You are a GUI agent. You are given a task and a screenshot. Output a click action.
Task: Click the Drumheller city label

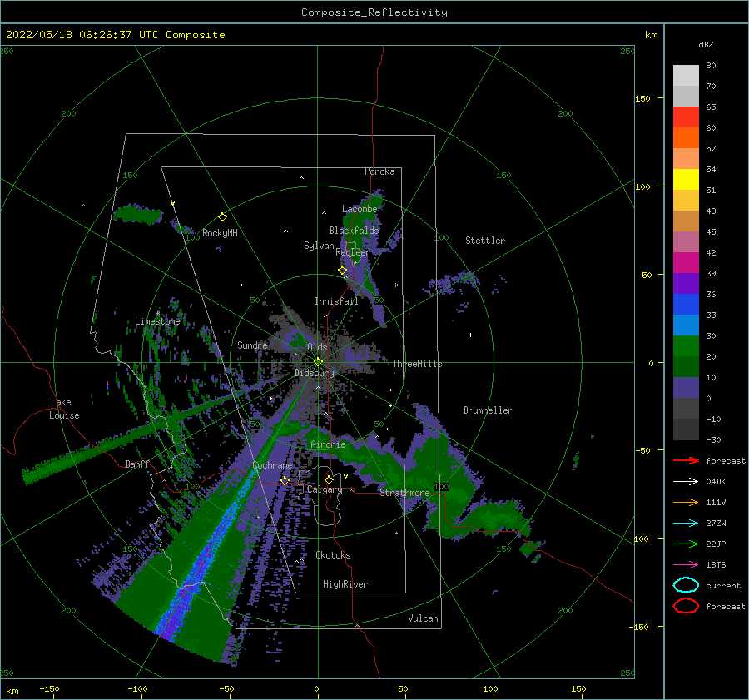click(488, 410)
